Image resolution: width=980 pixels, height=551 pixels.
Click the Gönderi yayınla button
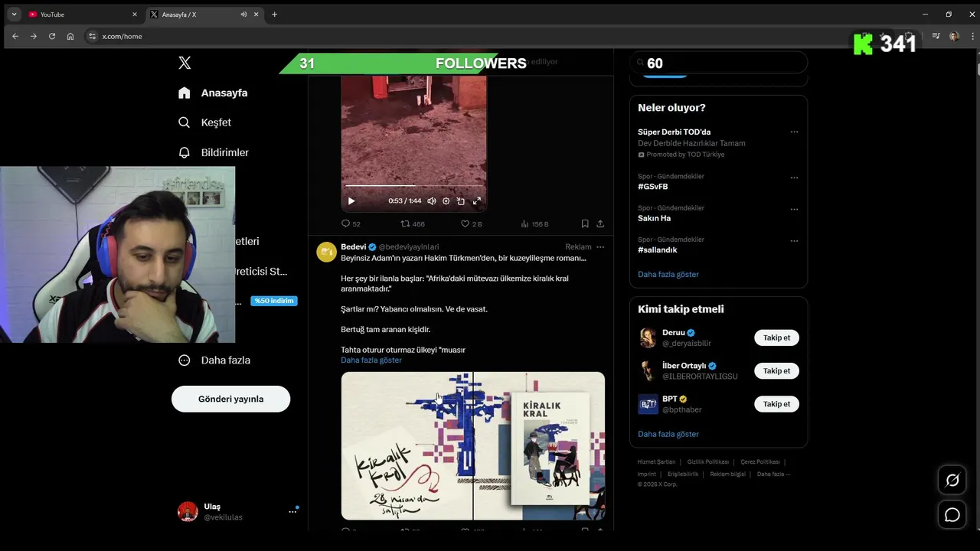click(x=230, y=399)
